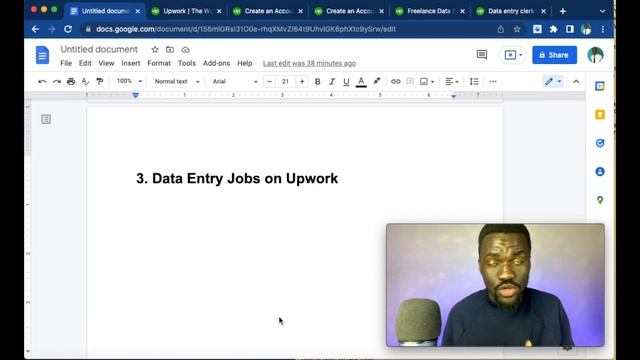This screenshot has width=640, height=360.
Task: Click the Undo toolbar icon
Action: (x=42, y=82)
